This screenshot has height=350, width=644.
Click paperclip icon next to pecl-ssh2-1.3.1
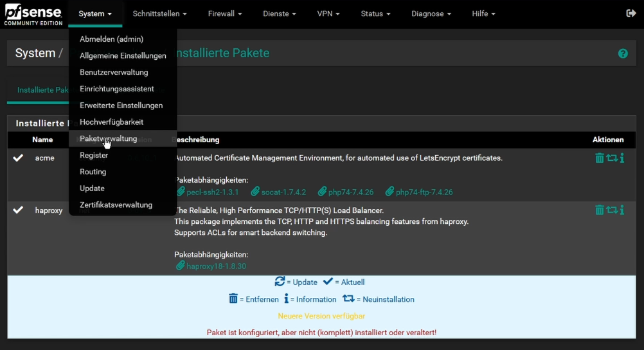point(181,192)
